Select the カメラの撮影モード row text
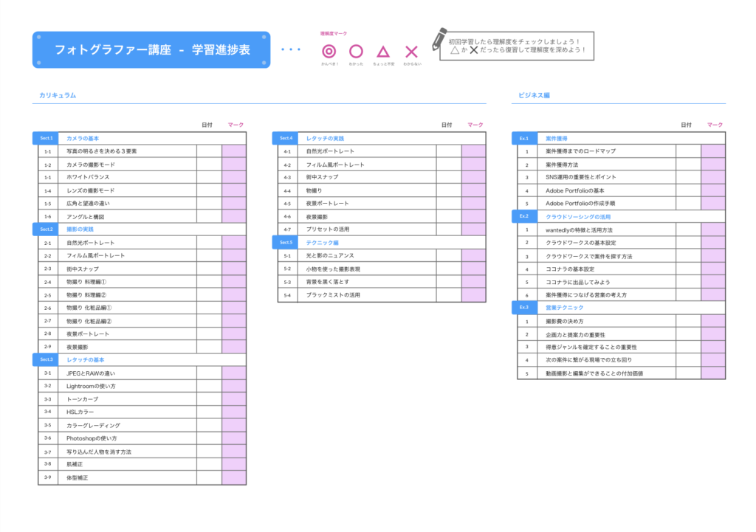 (91, 165)
